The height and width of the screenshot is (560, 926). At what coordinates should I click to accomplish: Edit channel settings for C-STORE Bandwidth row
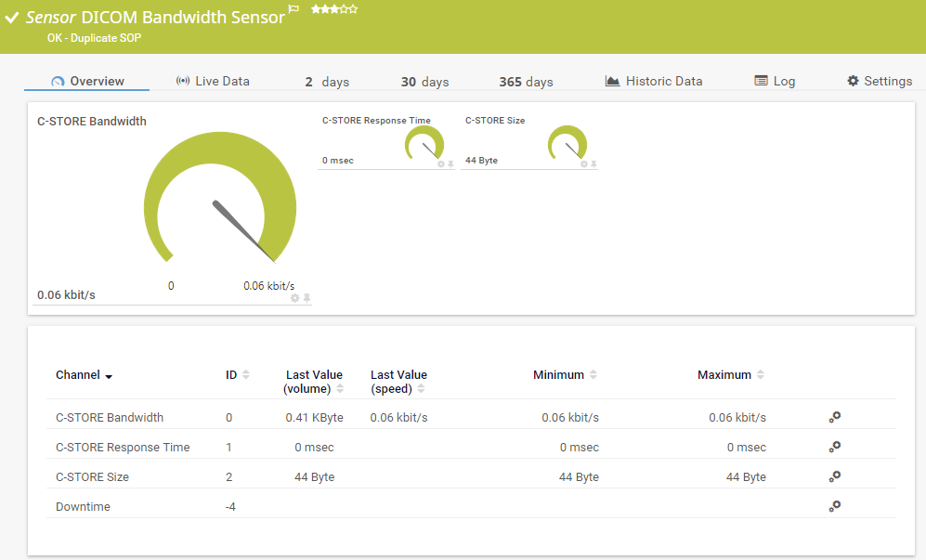[834, 417]
